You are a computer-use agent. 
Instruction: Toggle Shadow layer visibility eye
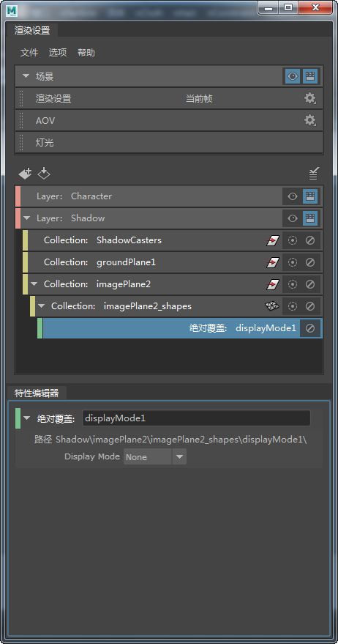293,218
